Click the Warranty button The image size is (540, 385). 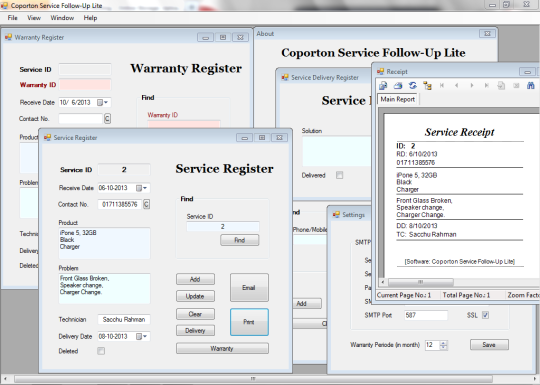222,348
